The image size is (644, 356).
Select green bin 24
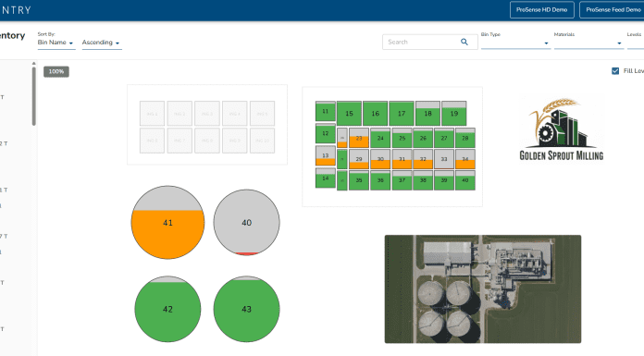(x=380, y=138)
